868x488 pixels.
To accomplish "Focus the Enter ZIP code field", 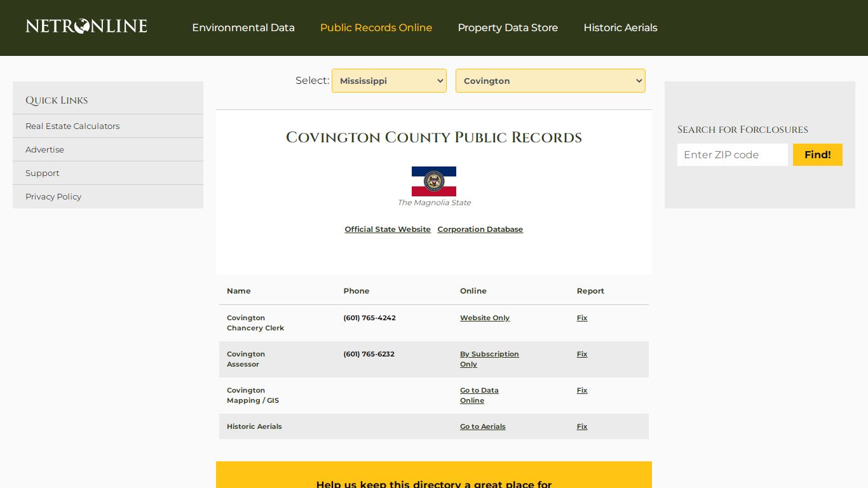I will [733, 154].
